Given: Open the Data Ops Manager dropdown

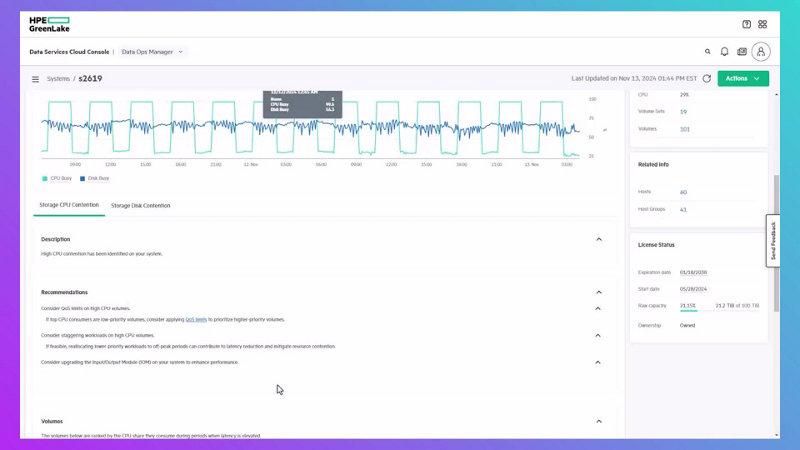Looking at the screenshot, I should tap(152, 52).
